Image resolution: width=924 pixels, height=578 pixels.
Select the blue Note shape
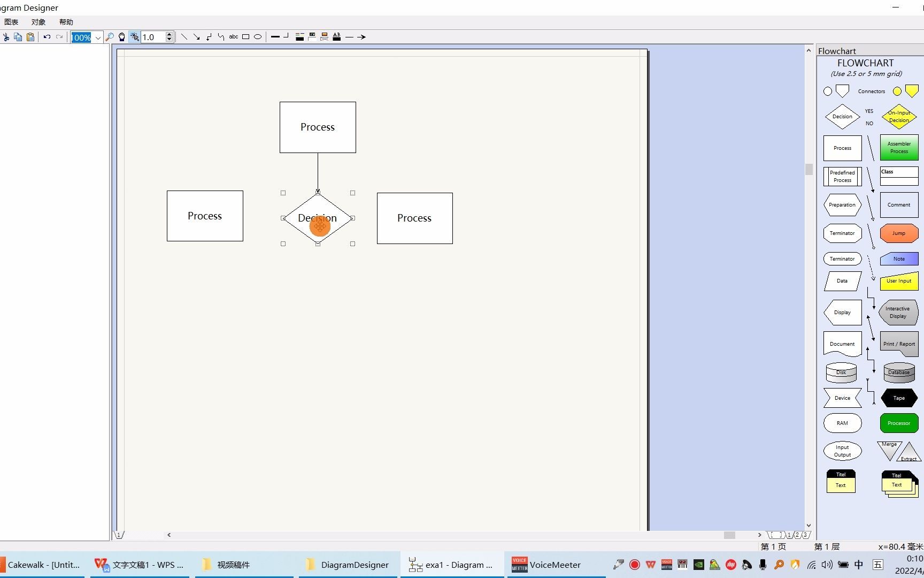[899, 259]
